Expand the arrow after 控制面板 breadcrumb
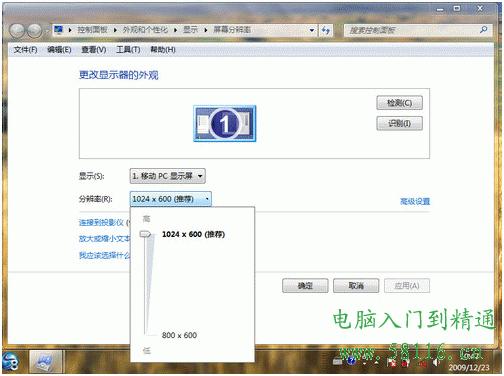Viewport: 504px width, 376px height. (115, 30)
